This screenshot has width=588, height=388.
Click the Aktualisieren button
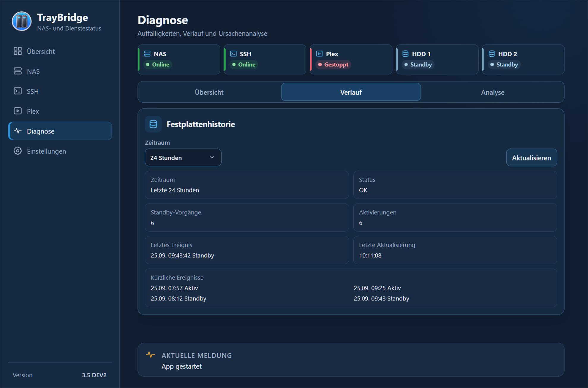531,158
